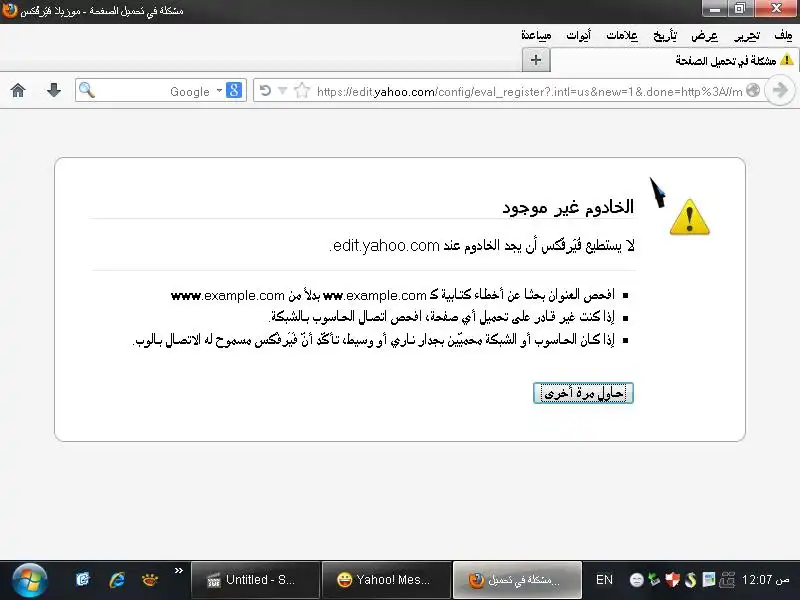The width and height of the screenshot is (800, 600).
Task: Click the navigation arrow button
Action: tap(780, 90)
